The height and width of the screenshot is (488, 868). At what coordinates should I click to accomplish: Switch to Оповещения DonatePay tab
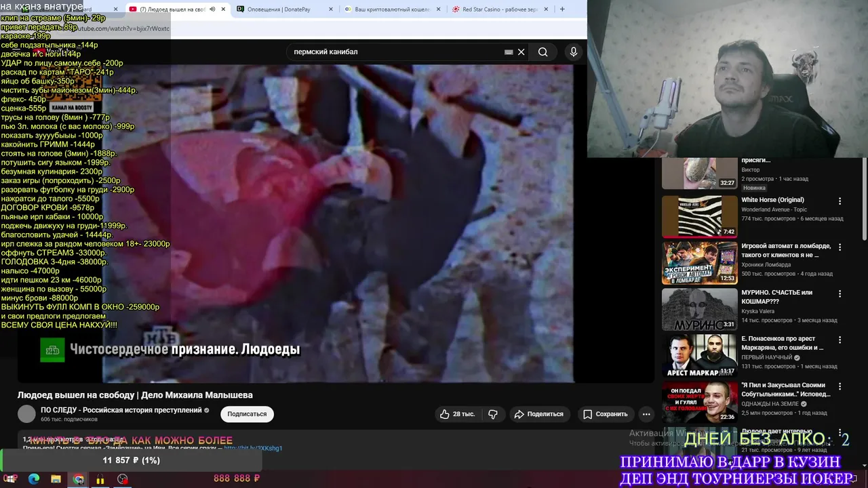(x=278, y=9)
